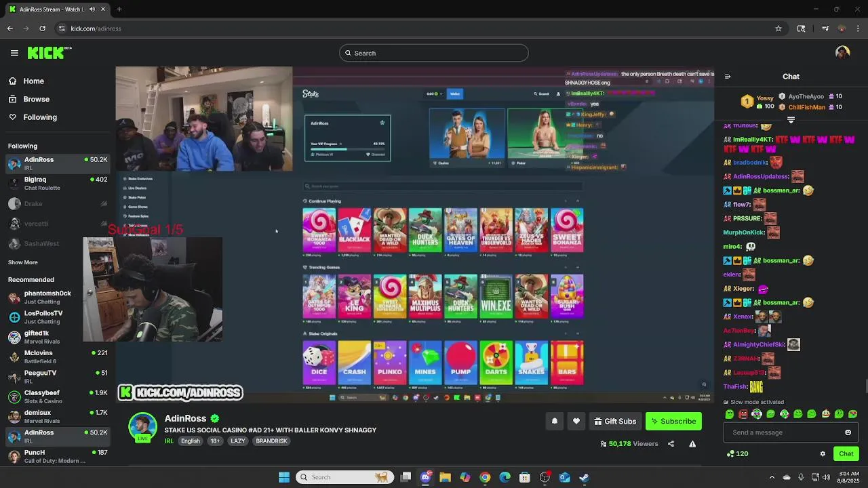The width and height of the screenshot is (868, 488).
Task: Open Task View on taskbar
Action: 406,477
